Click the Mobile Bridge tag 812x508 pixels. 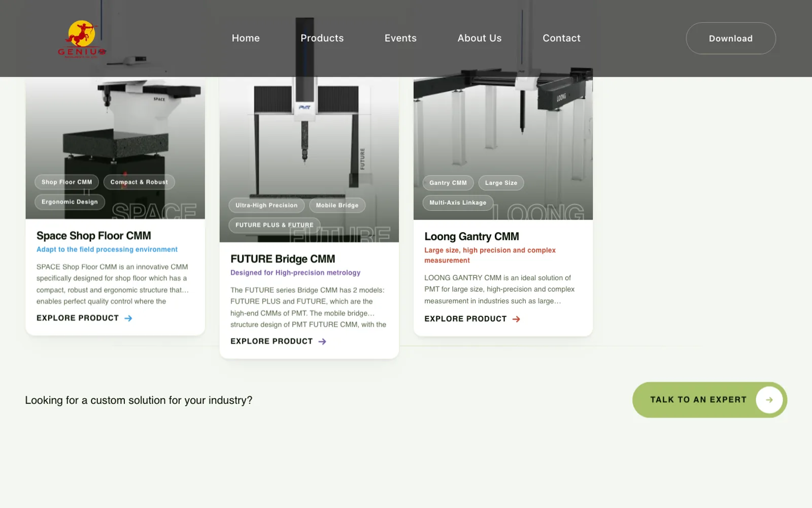(337, 205)
